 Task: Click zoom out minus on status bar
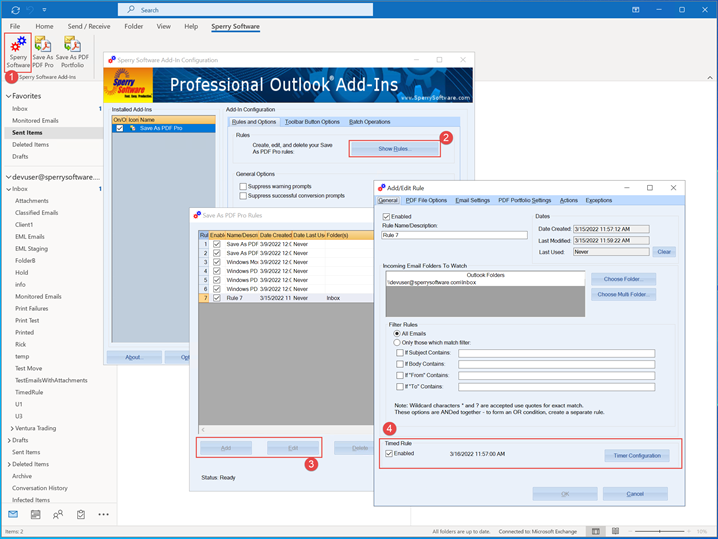click(x=630, y=531)
